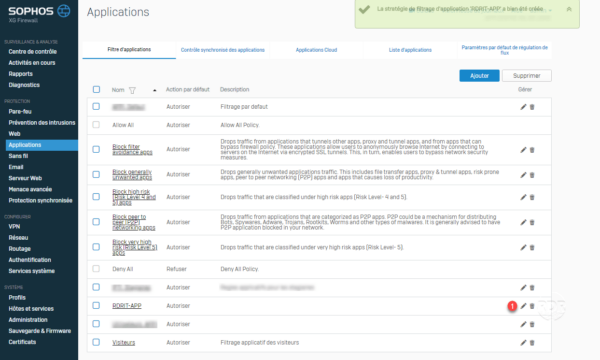Edit the Block filter avoidance apps policy
The image size is (600, 360).
[523, 150]
